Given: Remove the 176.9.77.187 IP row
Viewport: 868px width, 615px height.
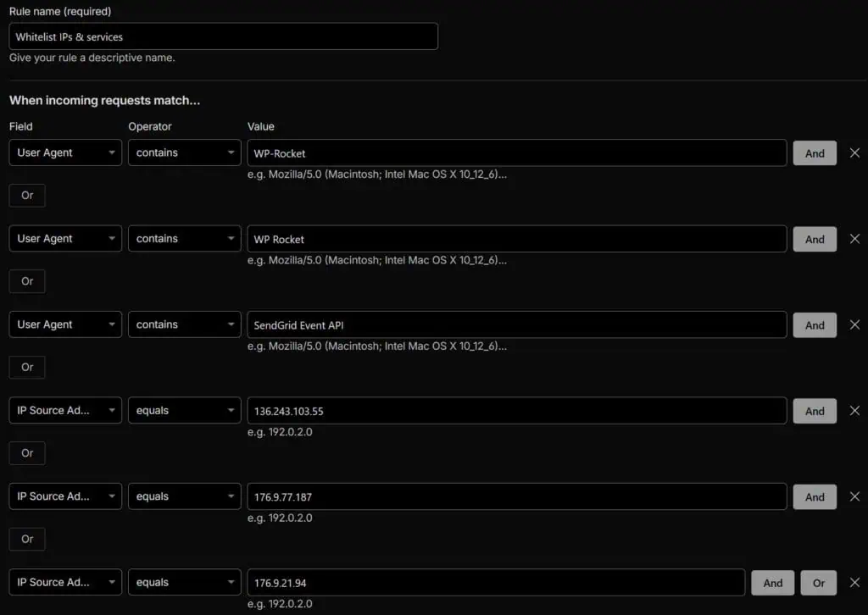Looking at the screenshot, I should coord(854,496).
